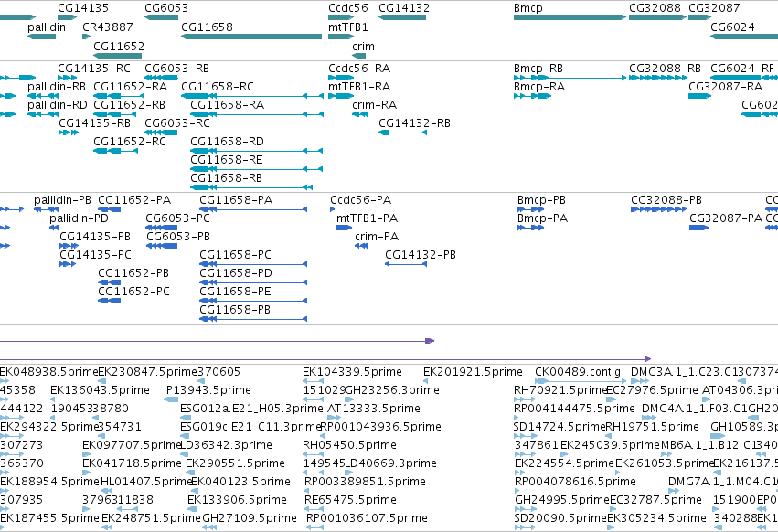The image size is (778, 532).
Task: Select the Ccdc56-RA transcript label
Action: (x=358, y=68)
